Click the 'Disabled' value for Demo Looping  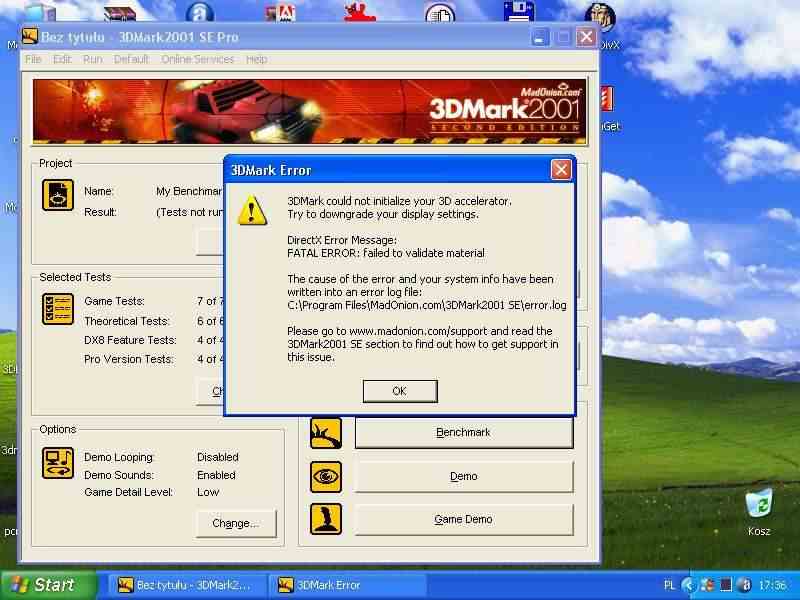[218, 457]
